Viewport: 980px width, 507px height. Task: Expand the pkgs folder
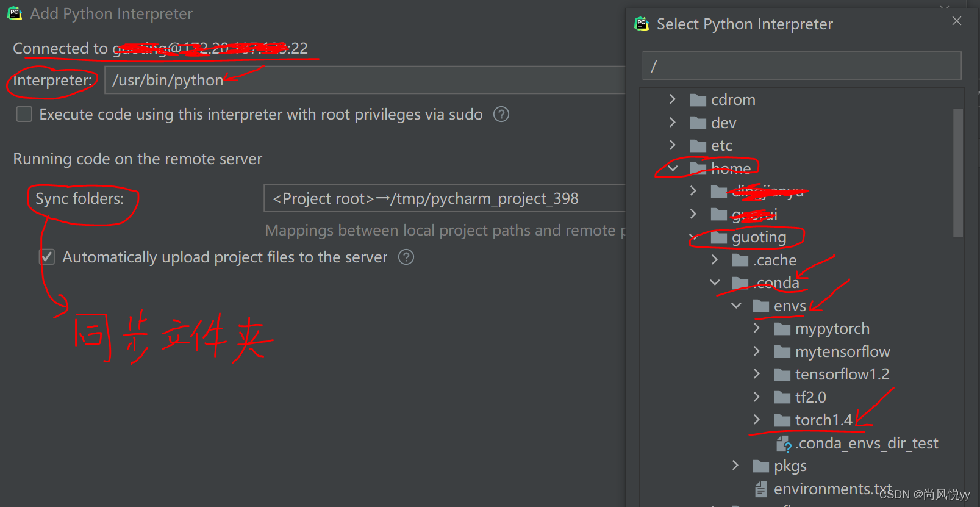(x=735, y=466)
